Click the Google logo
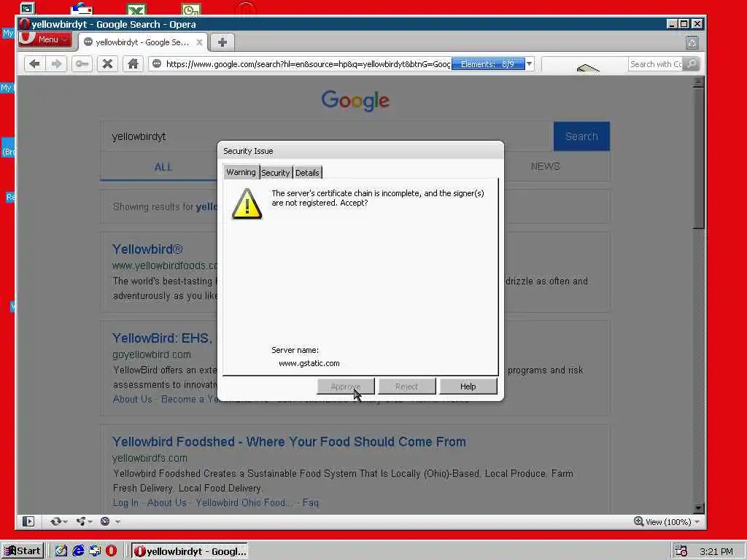The width and height of the screenshot is (747, 560). 355,101
